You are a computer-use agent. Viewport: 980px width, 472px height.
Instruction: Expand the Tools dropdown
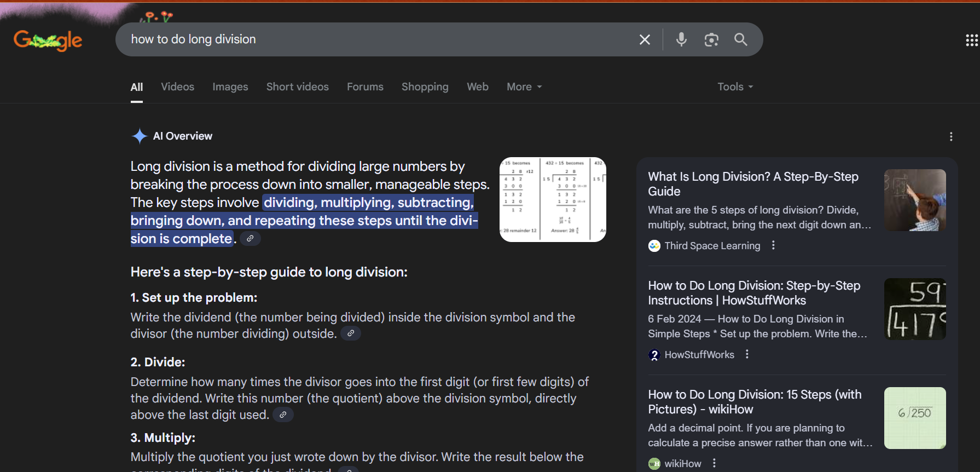(x=735, y=87)
